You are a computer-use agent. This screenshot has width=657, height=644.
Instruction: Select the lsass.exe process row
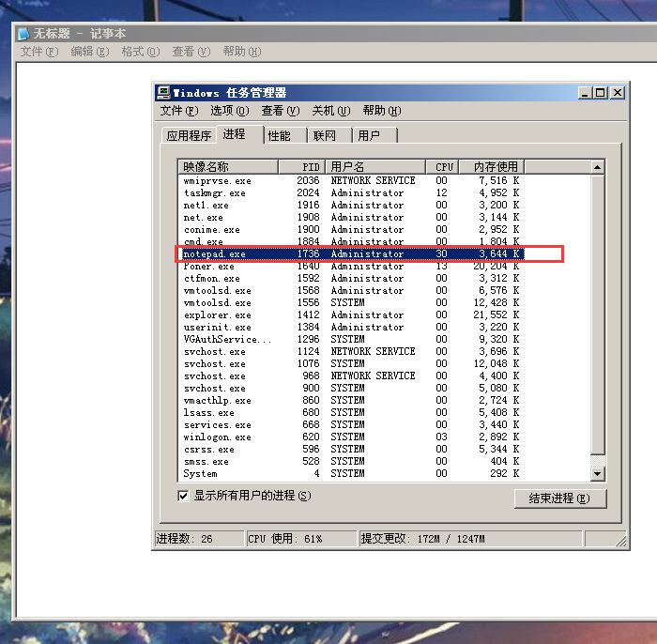[x=352, y=413]
